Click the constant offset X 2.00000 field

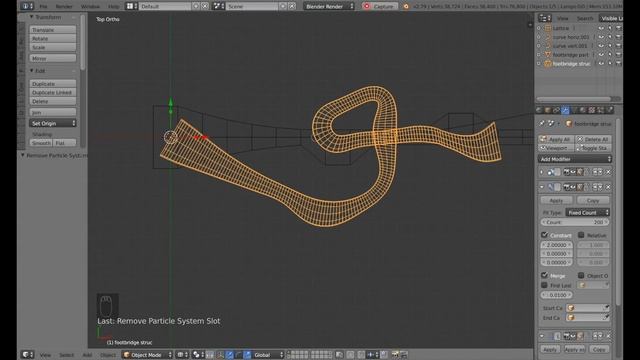pos(557,245)
